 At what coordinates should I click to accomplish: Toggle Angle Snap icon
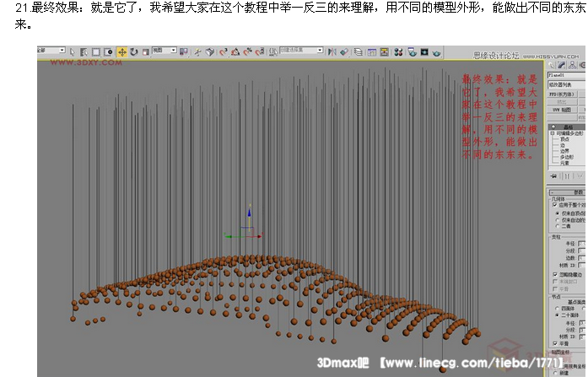click(x=235, y=51)
